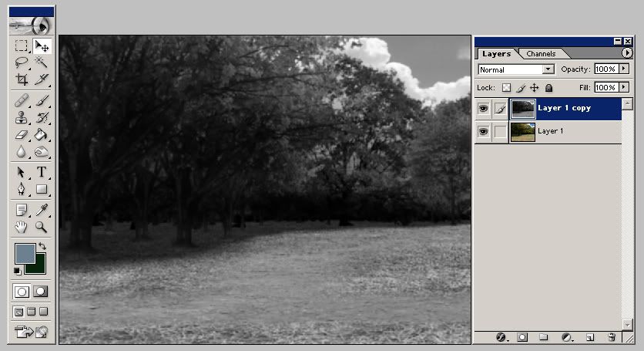This screenshot has height=351, width=644.
Task: Click the foreground color swatch
Action: click(x=24, y=253)
